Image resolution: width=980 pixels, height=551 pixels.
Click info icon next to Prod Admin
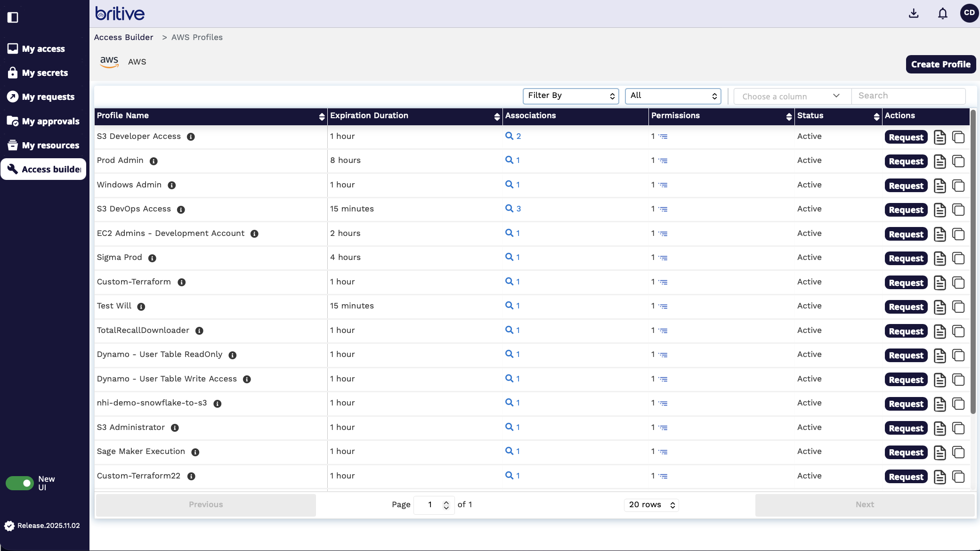(154, 161)
